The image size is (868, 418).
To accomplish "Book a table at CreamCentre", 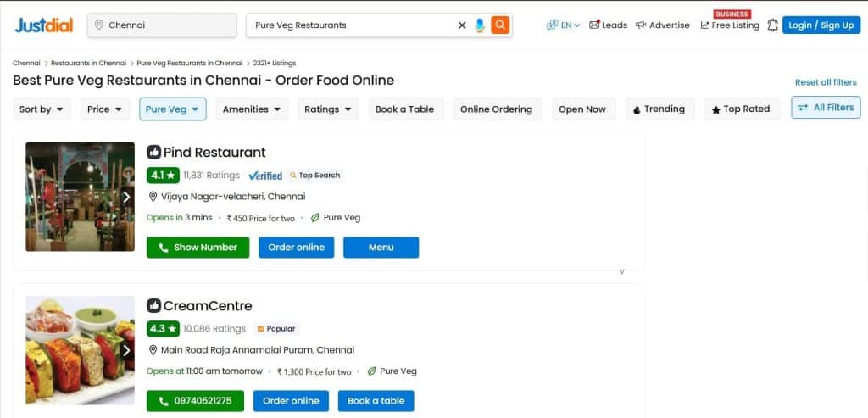I will (376, 401).
